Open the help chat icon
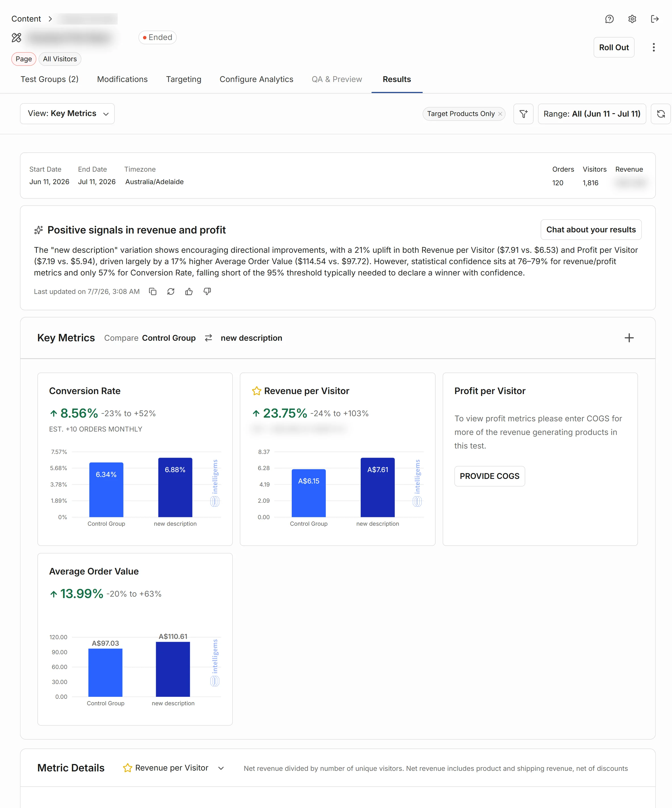 tap(609, 19)
